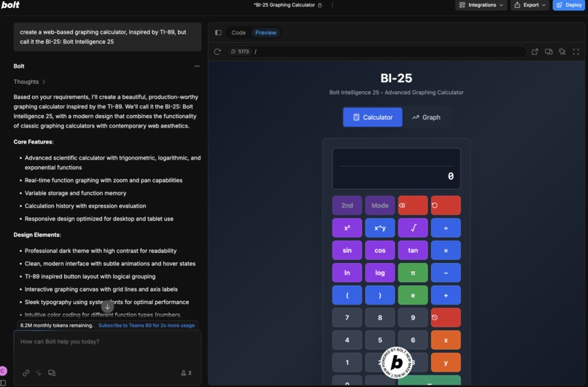588x387 pixels.
Task: Click the close parenthesis key
Action: pyautogui.click(x=380, y=295)
